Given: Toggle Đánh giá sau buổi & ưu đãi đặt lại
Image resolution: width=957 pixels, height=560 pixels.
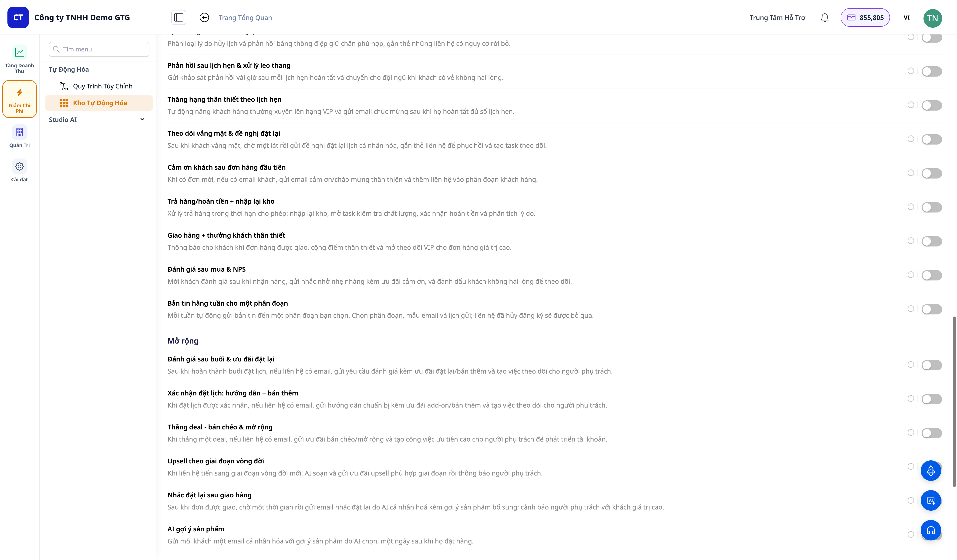Looking at the screenshot, I should click(932, 365).
